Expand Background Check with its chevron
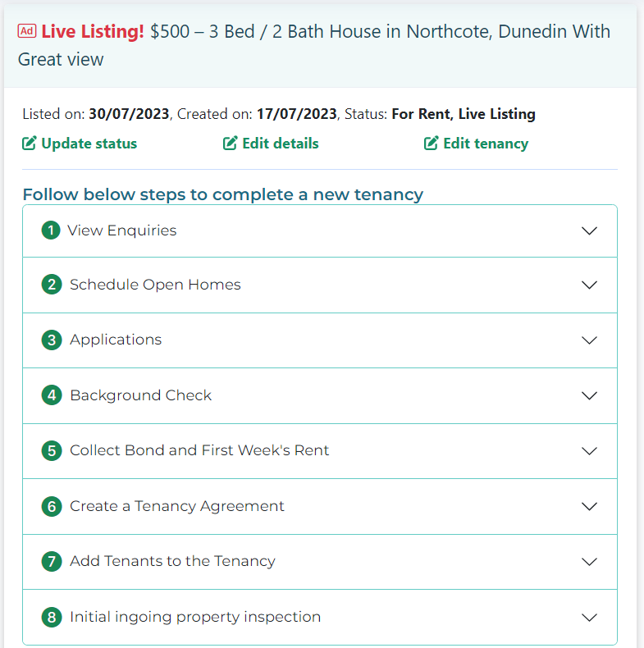Viewport: 644px width, 648px height. (x=589, y=395)
